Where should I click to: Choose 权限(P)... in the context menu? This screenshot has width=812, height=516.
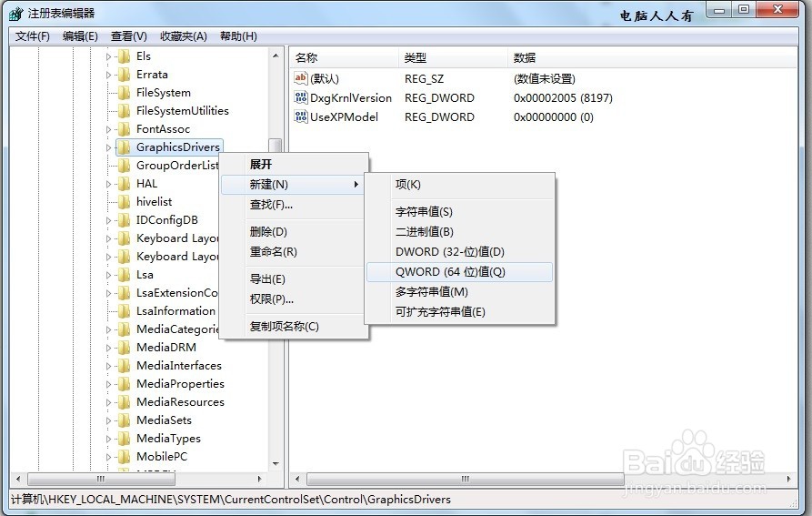[294, 298]
